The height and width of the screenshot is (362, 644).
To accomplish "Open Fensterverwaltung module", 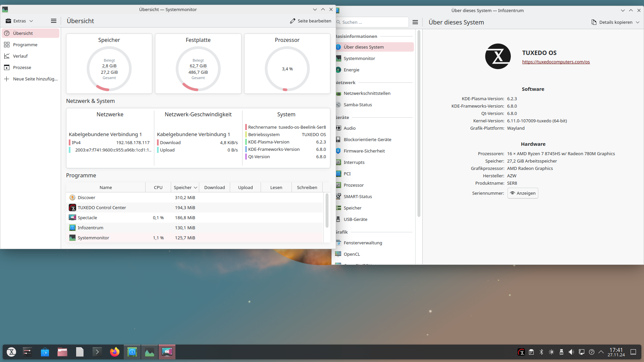I will click(374, 243).
